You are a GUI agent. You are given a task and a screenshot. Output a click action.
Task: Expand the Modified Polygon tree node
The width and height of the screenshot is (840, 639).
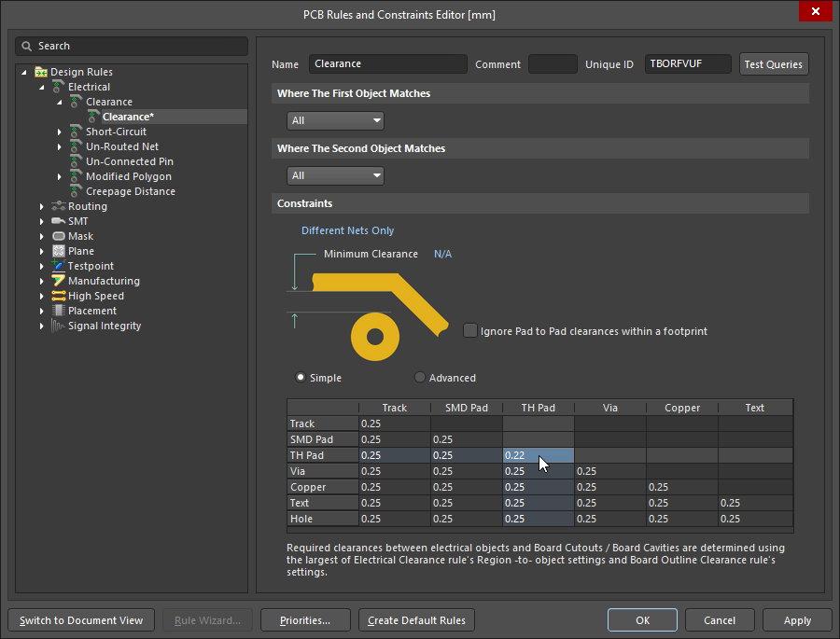(60, 176)
